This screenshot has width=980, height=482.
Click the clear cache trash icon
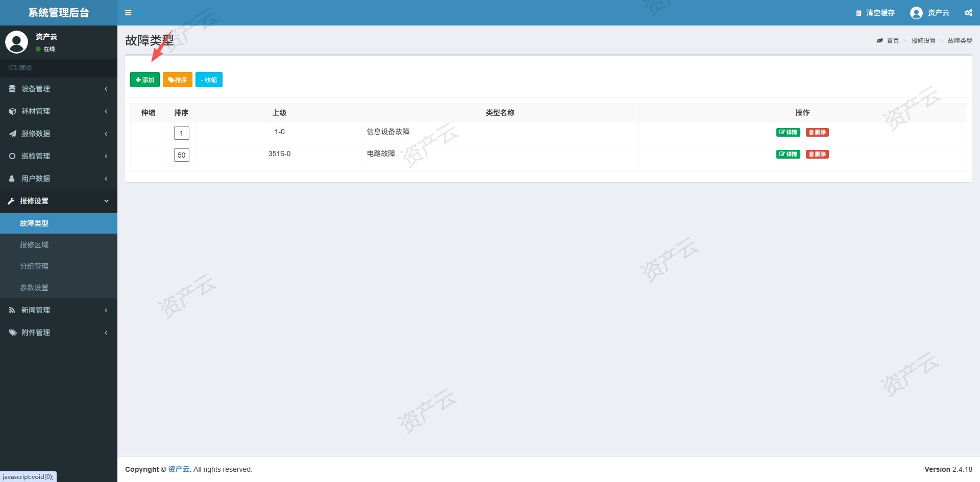click(x=859, y=13)
